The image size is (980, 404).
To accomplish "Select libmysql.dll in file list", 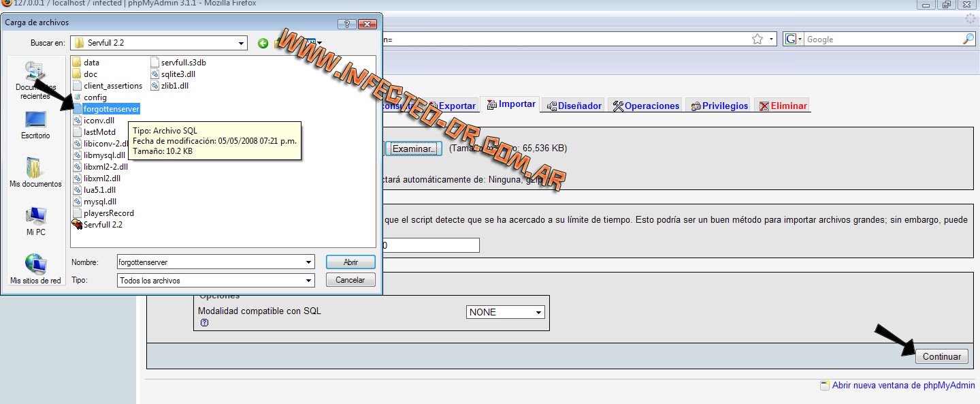I will 99,155.
